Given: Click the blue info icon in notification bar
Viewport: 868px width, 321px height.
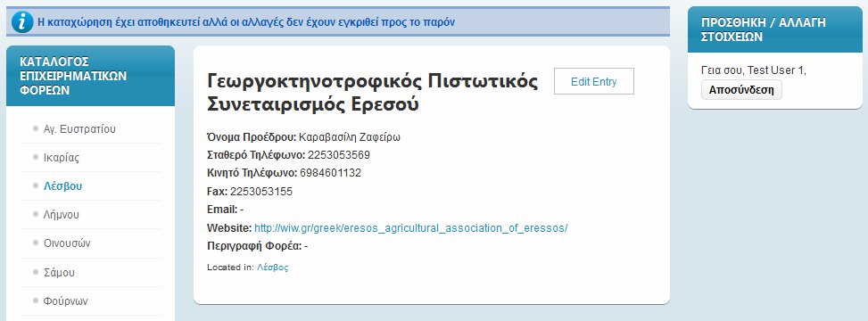Looking at the screenshot, I should click(x=22, y=22).
